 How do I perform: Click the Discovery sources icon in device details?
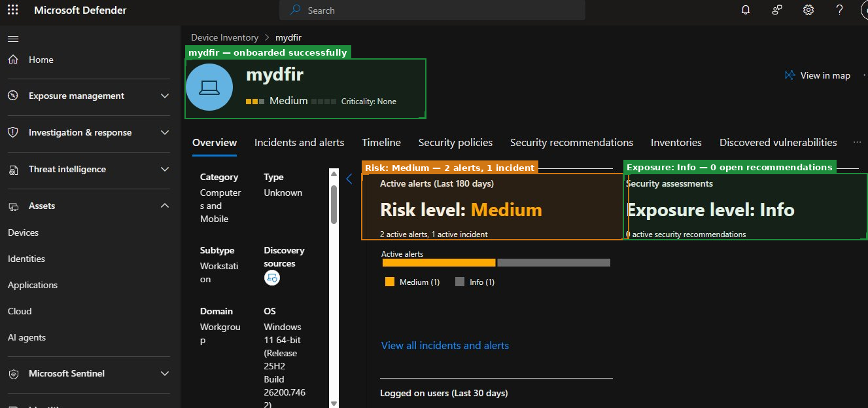coord(272,278)
